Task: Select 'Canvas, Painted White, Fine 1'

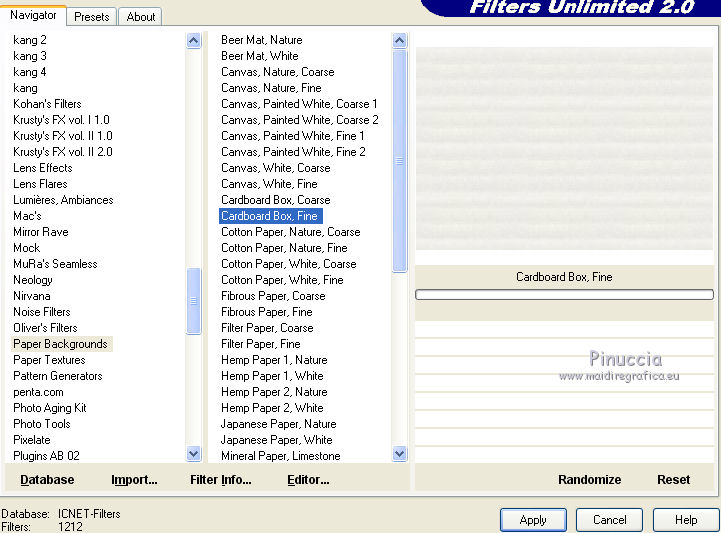Action: tap(292, 136)
